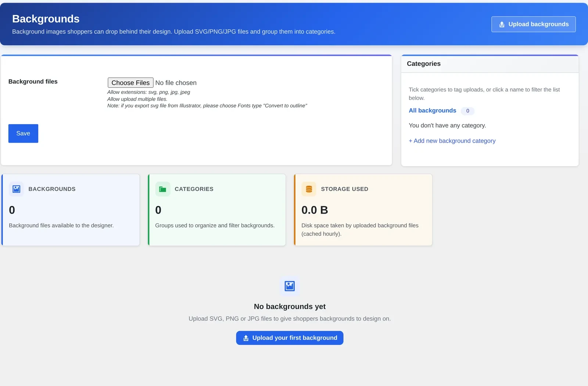Click the Illustrator 'Convert to outline' note

207,106
